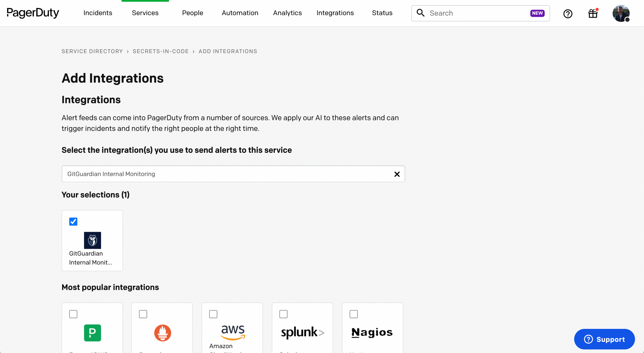Click the search magnifier icon
The height and width of the screenshot is (353, 644).
tap(421, 13)
